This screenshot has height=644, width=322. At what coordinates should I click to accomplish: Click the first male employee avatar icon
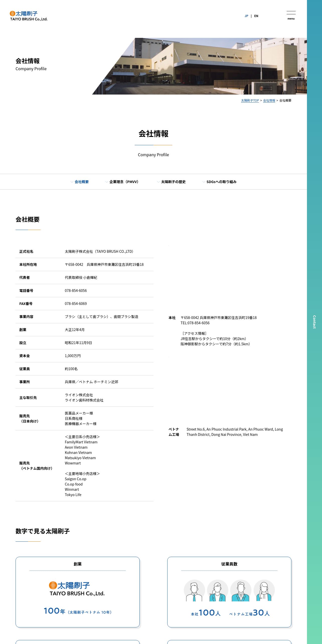coord(194,591)
